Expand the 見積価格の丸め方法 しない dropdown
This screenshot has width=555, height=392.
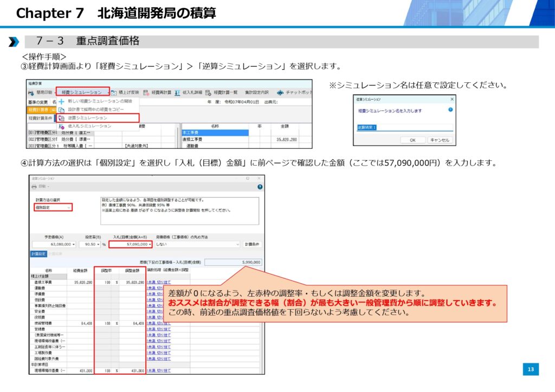click(197, 244)
